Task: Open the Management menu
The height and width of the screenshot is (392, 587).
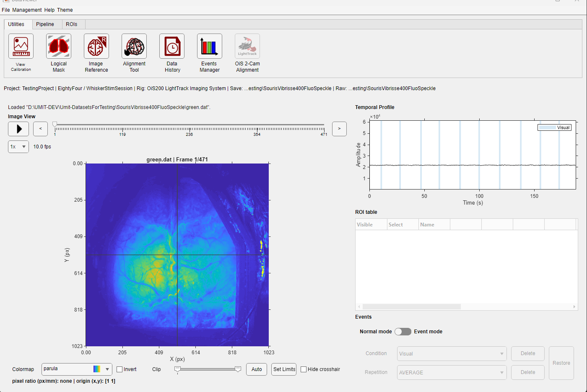Action: (27, 10)
